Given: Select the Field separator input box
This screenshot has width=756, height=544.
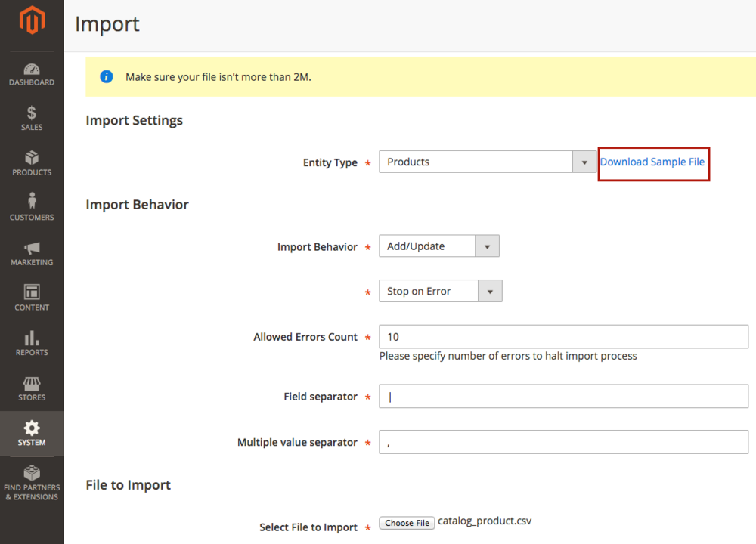Looking at the screenshot, I should pos(563,396).
